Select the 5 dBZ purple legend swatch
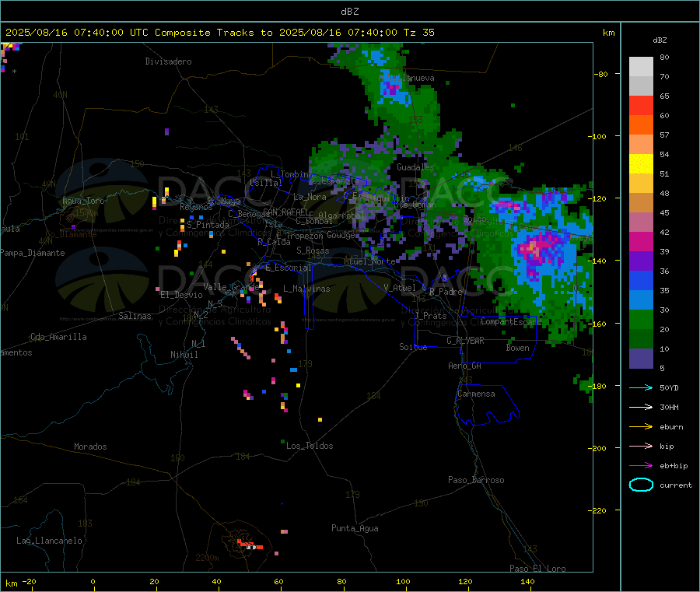 click(641, 359)
